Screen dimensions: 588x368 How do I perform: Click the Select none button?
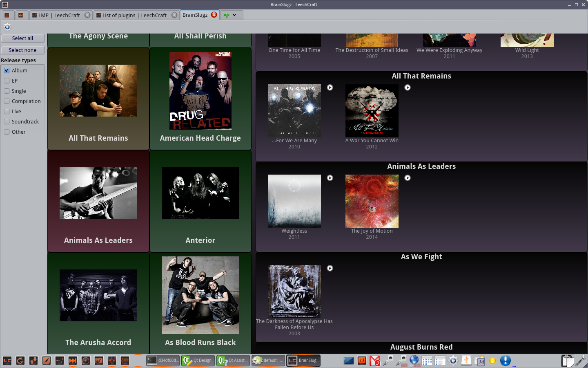pyautogui.click(x=22, y=50)
